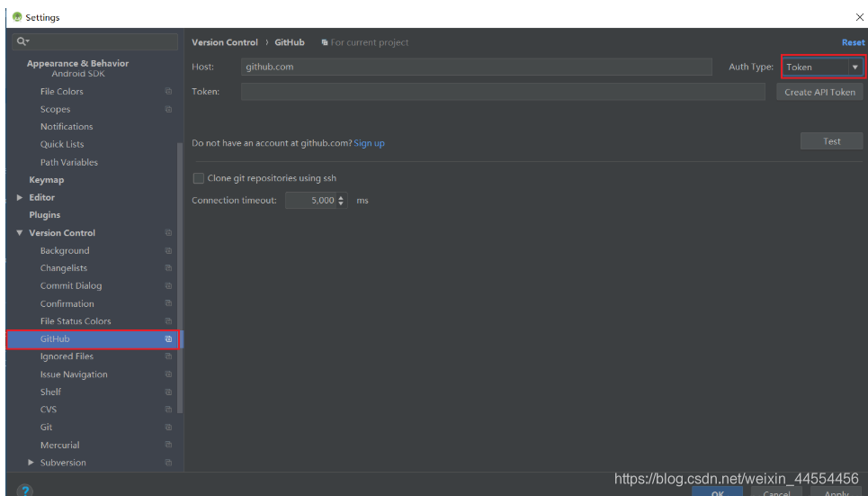Screen dimensions: 868x496
Task: Open Quick Lists settings
Action: click(62, 144)
